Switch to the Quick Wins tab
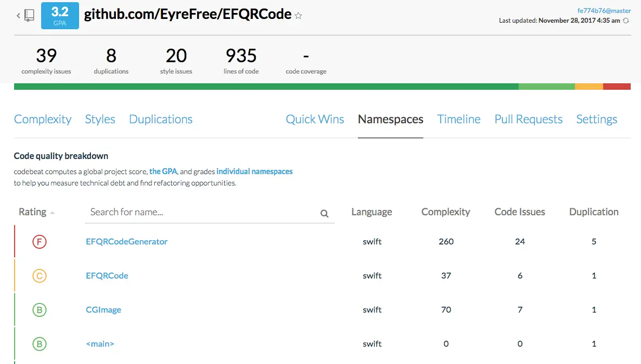641x364 pixels. pos(315,120)
